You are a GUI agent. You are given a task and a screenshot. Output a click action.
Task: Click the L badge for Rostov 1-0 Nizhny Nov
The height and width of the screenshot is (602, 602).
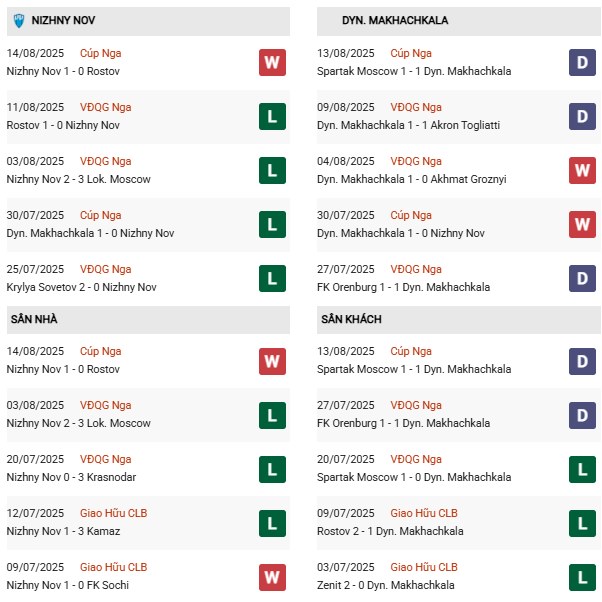click(271, 117)
